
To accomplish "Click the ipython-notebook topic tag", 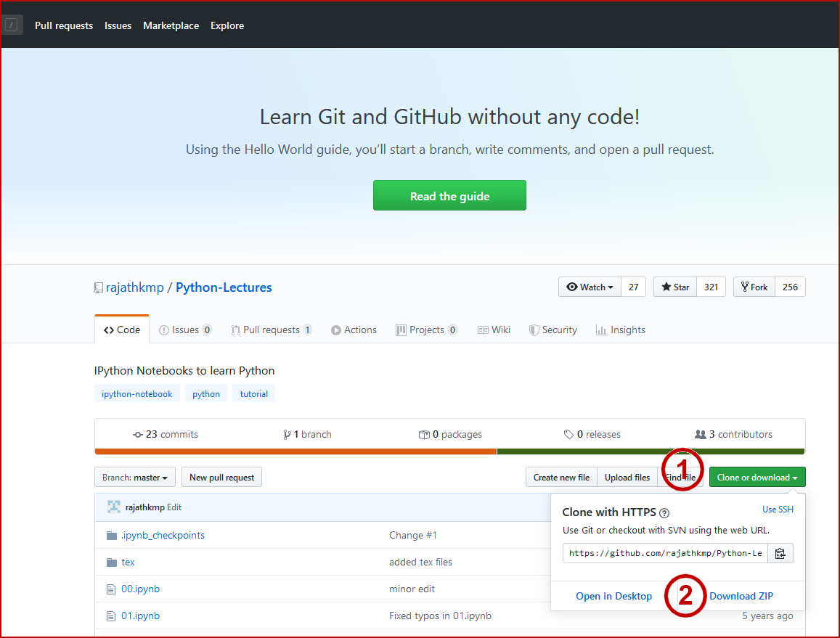I will [137, 393].
